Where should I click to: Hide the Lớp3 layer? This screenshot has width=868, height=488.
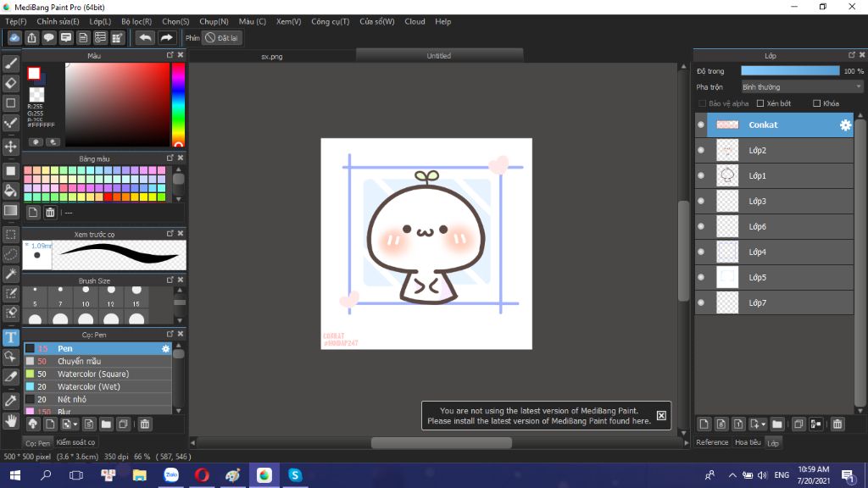click(701, 202)
